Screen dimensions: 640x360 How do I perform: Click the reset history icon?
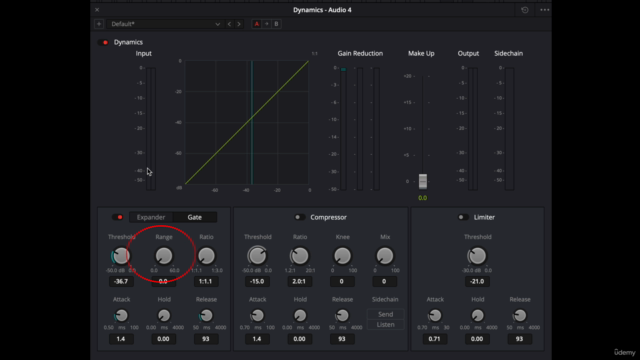[525, 10]
